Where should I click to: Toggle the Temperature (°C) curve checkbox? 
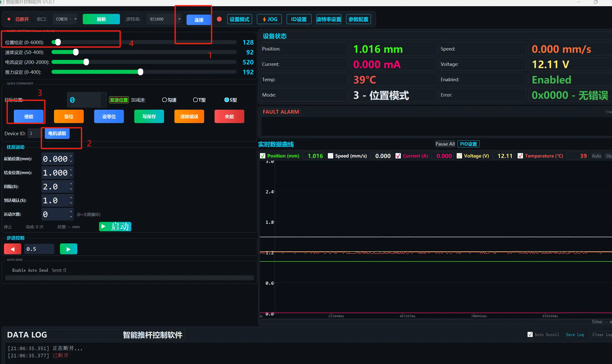click(520, 156)
